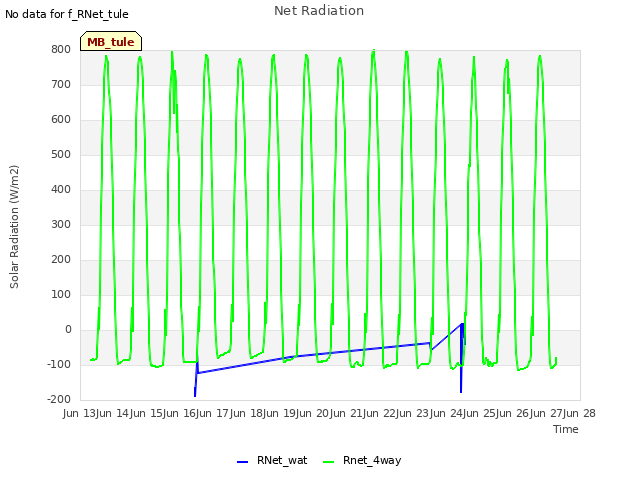The width and height of the screenshot is (640, 480).
Task: Select the RNet_wat legend label
Action: click(x=282, y=460)
